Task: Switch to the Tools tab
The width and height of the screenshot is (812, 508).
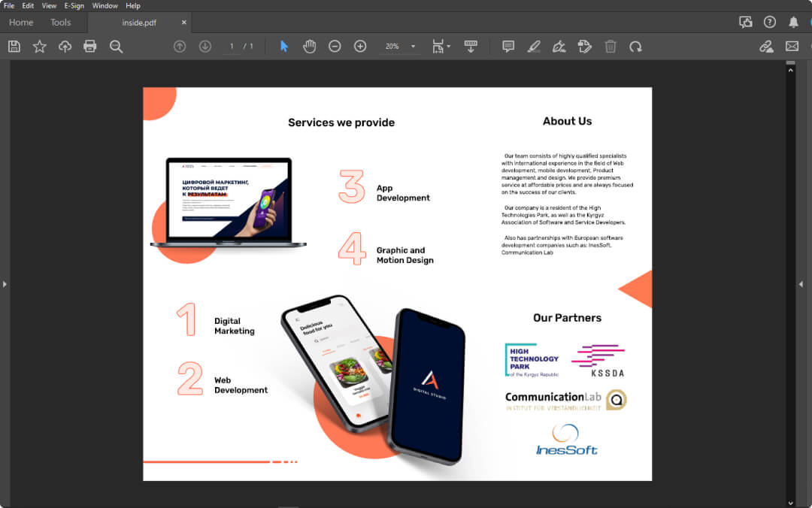Action: 61,23
